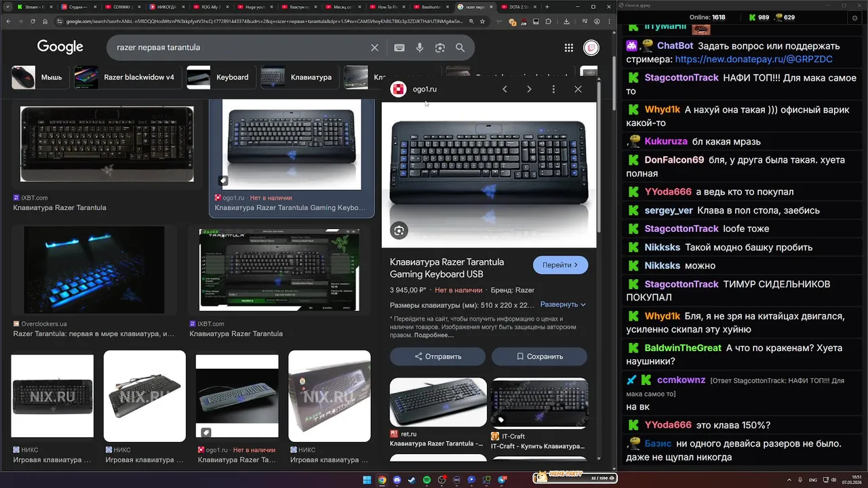Switch to the Stream browser tab
868x488 pixels.
(x=34, y=7)
